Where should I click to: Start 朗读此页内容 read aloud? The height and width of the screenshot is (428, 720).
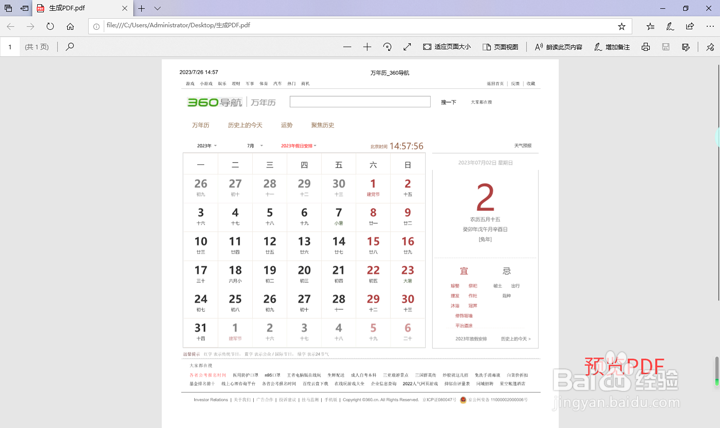pos(558,47)
